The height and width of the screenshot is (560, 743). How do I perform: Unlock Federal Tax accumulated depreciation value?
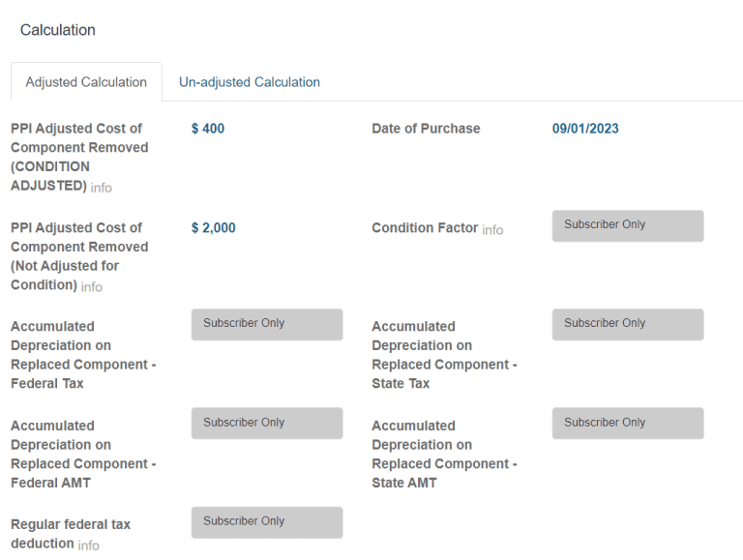[267, 324]
